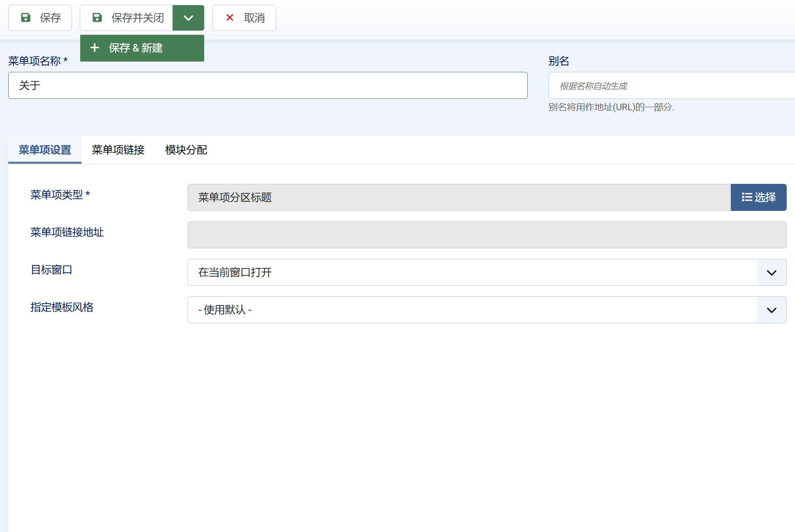
Task: Select the 模块分配 tab
Action: [x=186, y=150]
